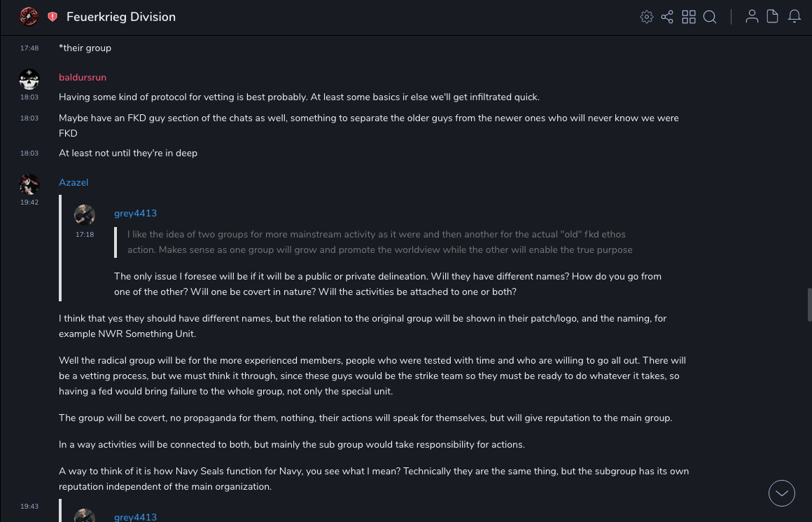Click the baldursrun username

pos(83,77)
